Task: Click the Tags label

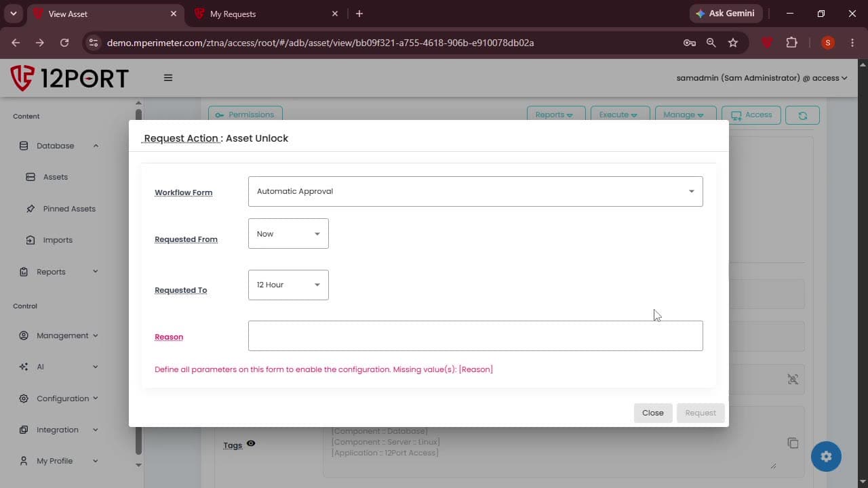Action: pos(233,445)
